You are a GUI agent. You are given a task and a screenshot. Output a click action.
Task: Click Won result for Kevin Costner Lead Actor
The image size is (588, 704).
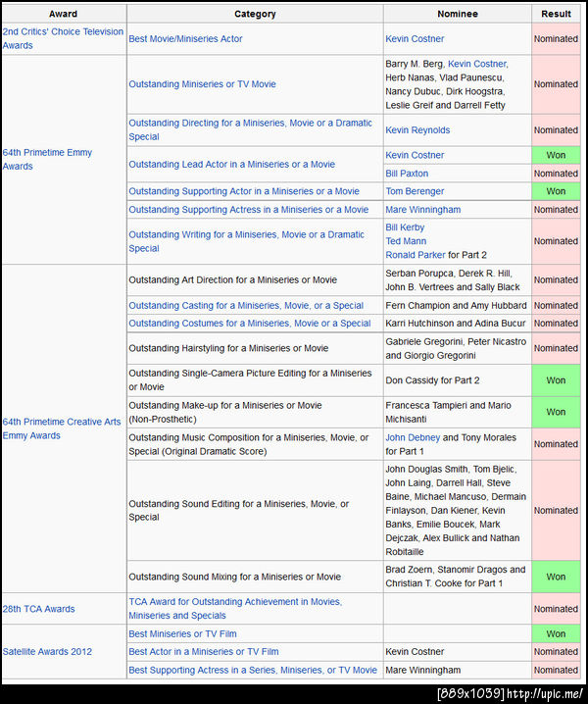pyautogui.click(x=556, y=155)
